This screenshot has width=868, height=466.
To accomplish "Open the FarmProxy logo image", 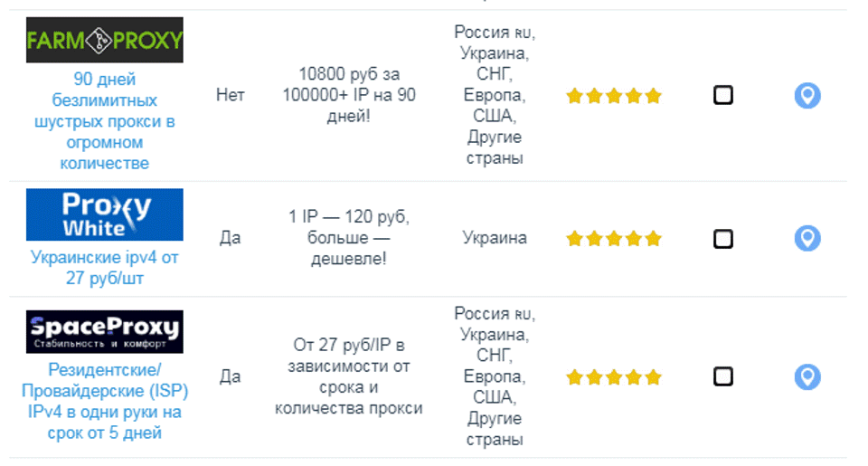I will point(105,40).
